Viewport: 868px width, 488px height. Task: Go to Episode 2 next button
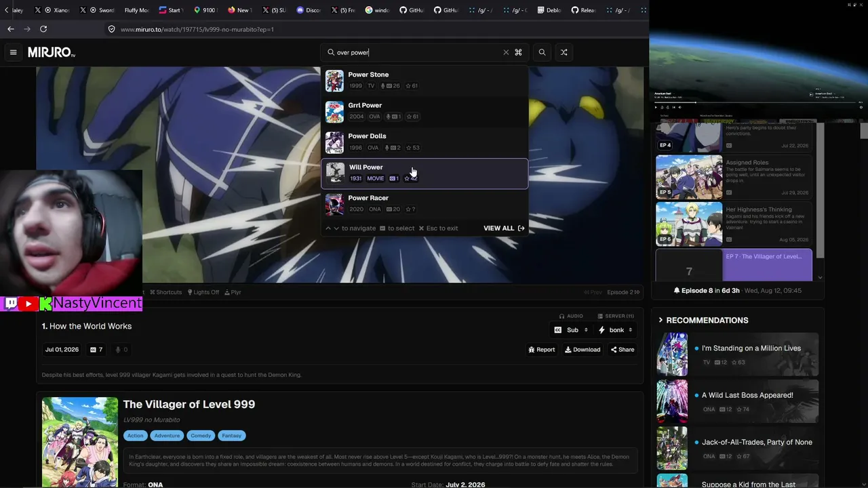pos(623,292)
